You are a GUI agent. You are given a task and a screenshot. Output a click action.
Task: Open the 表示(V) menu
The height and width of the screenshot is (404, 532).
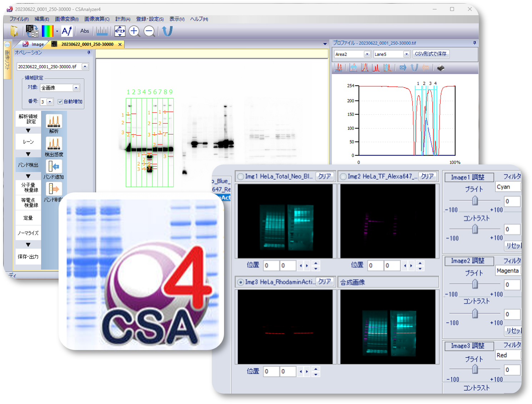[177, 19]
